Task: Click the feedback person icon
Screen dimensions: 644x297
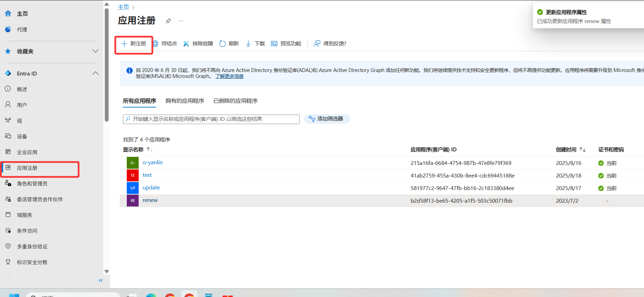Action: (317, 44)
